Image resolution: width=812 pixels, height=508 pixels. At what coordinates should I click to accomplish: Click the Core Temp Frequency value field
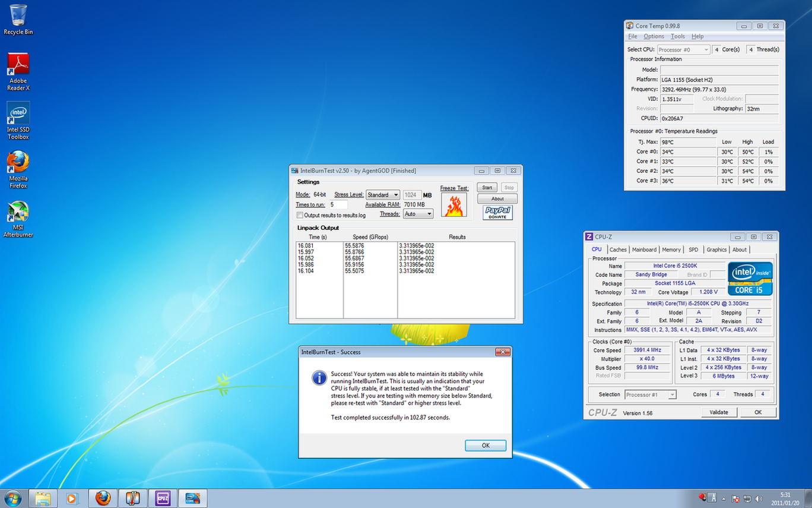click(719, 89)
